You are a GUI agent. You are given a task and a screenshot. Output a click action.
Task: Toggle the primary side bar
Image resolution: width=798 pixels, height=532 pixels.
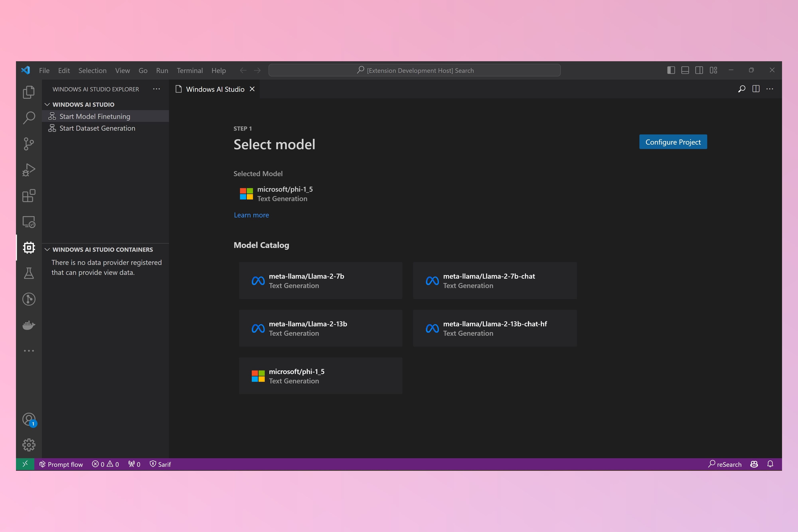click(x=671, y=70)
